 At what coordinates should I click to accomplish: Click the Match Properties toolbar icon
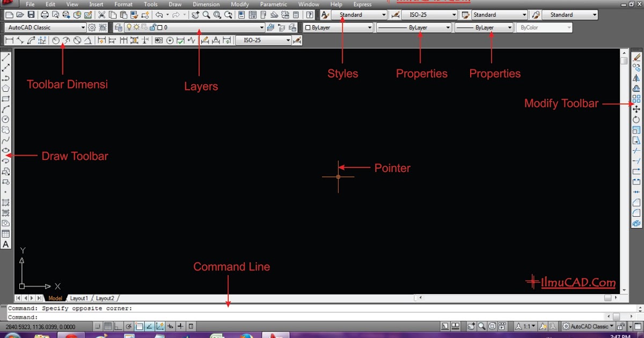pyautogui.click(x=134, y=14)
